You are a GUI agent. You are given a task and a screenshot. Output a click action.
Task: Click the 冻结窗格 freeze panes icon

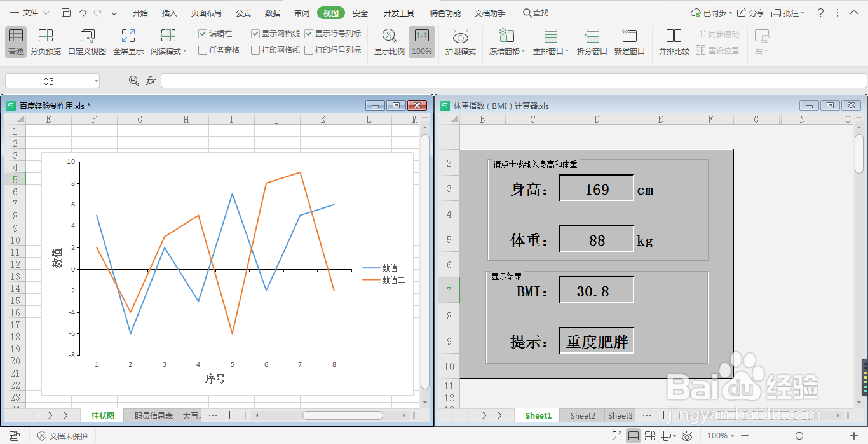(506, 36)
